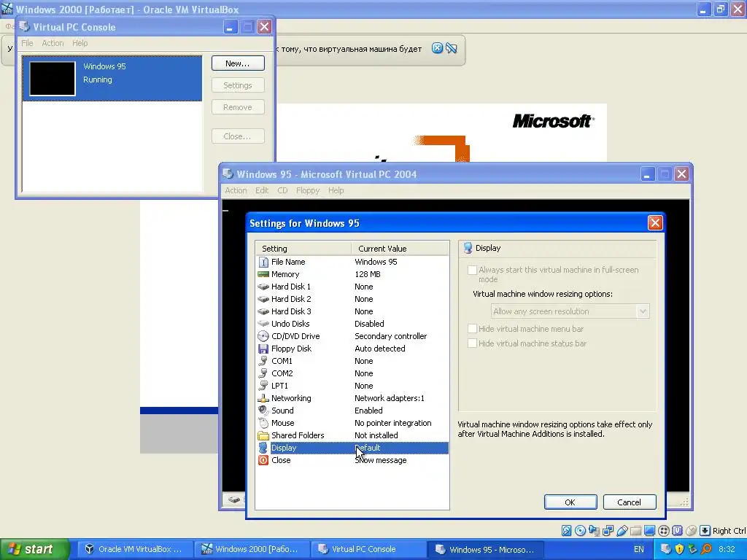Viewport: 747px width, 560px height.
Task: Close the Settings for Windows 95 dialog
Action: coord(655,223)
